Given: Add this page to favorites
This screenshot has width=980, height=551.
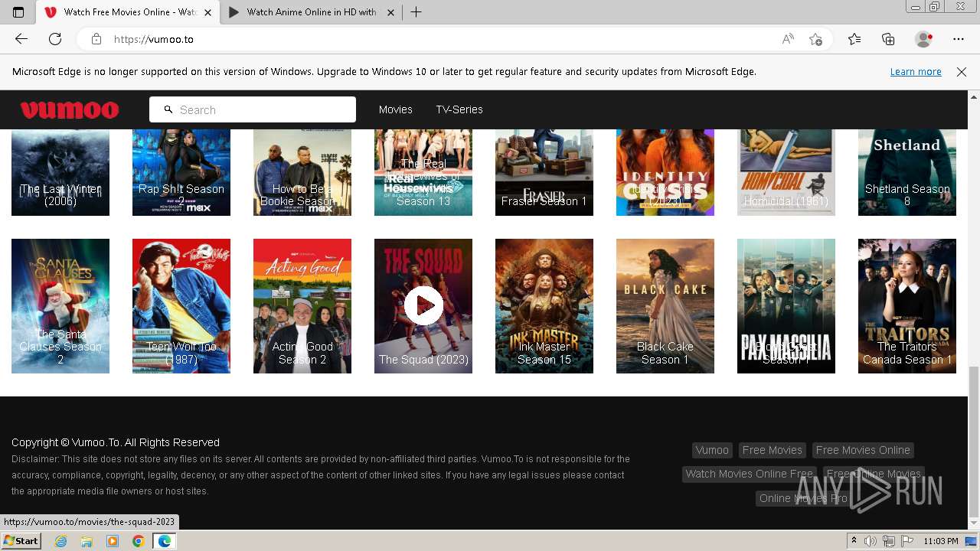Looking at the screenshot, I should 815,39.
